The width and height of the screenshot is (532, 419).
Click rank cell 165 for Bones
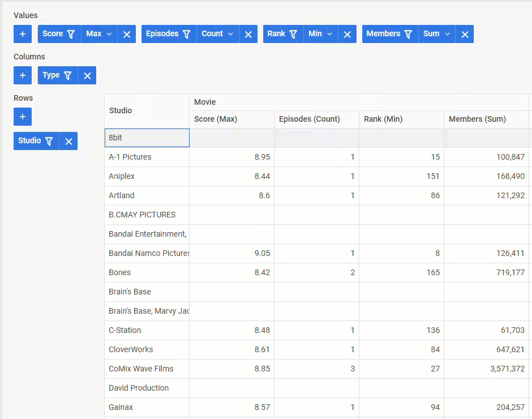(x=401, y=273)
